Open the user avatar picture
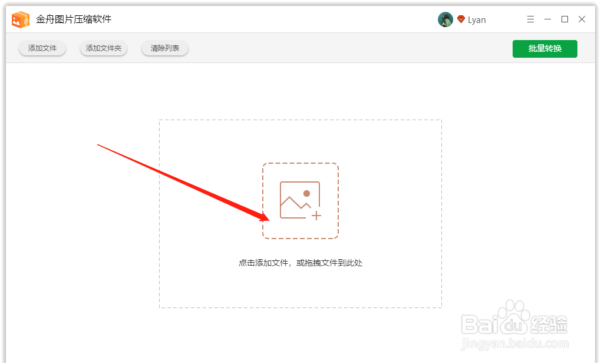Image resolution: width=601 pixels, height=364 pixels. point(445,19)
